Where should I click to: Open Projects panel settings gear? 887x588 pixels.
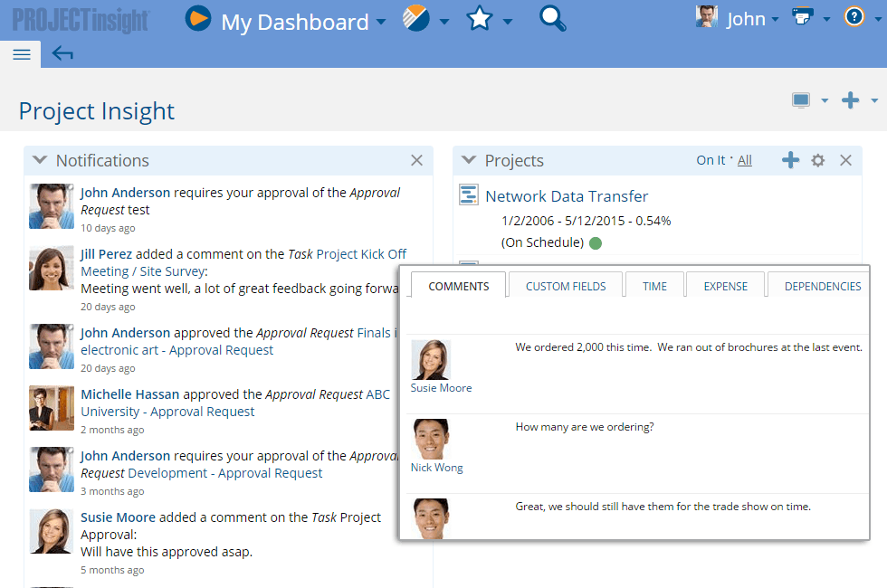coord(818,161)
